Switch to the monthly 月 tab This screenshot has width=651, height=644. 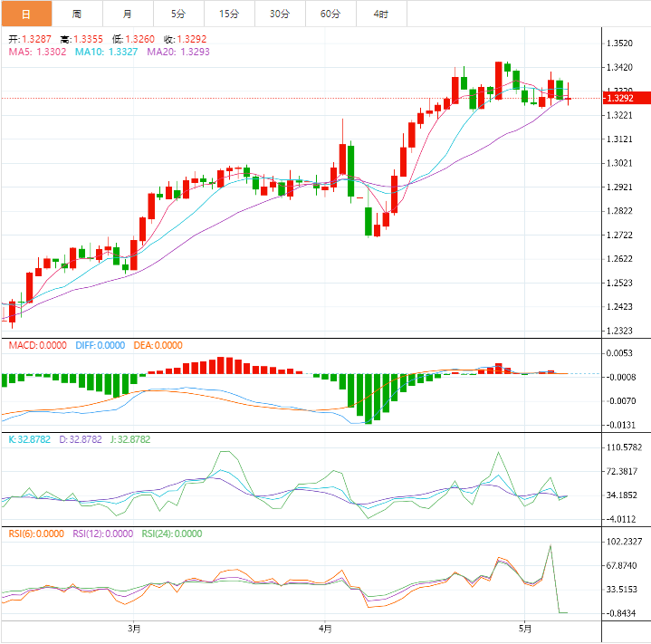(128, 14)
